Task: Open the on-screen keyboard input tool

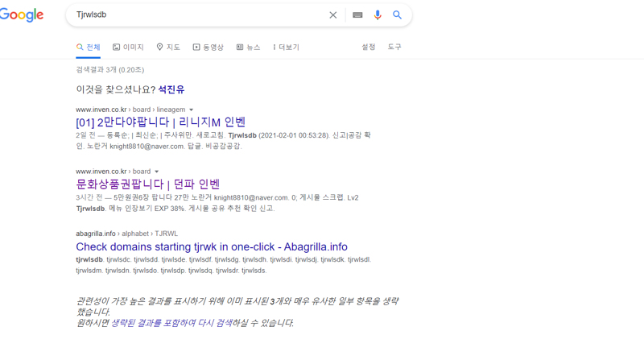Action: pos(357,15)
